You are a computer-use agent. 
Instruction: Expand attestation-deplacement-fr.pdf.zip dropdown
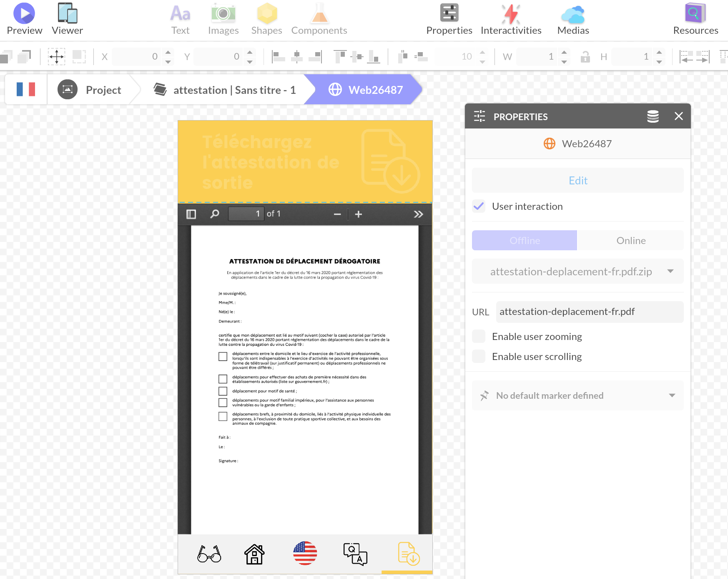[577, 272]
